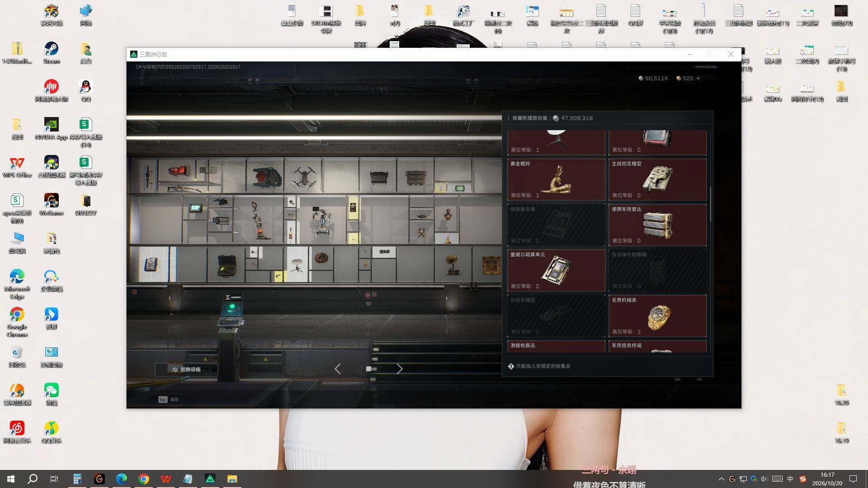Pick the 便携军用雷达 item card
The height and width of the screenshot is (488, 868).
pyautogui.click(x=657, y=225)
